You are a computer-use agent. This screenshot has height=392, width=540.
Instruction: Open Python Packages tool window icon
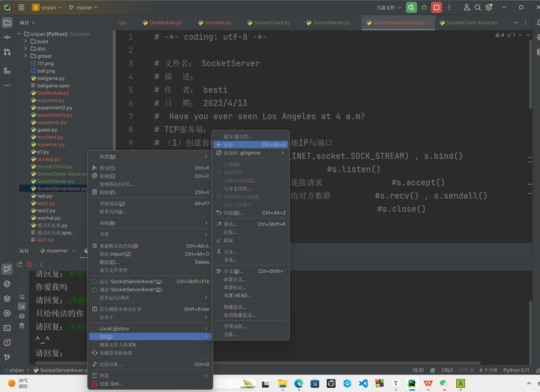coord(7,299)
